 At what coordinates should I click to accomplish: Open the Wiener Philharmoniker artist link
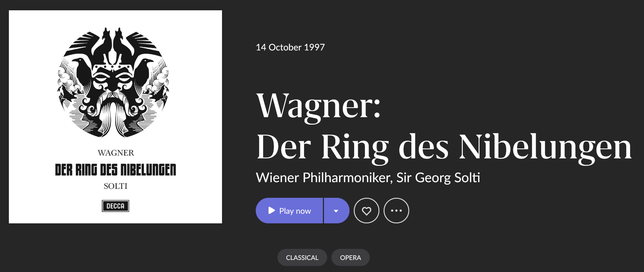pos(323,178)
